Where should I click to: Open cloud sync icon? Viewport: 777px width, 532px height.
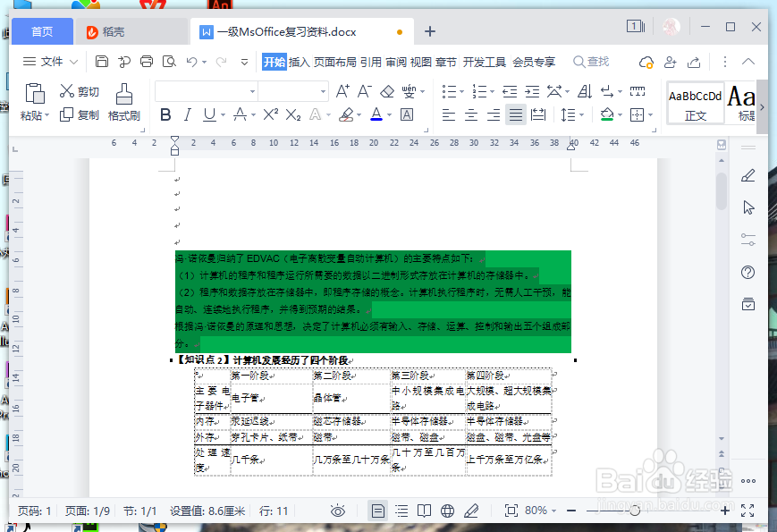[x=646, y=62]
